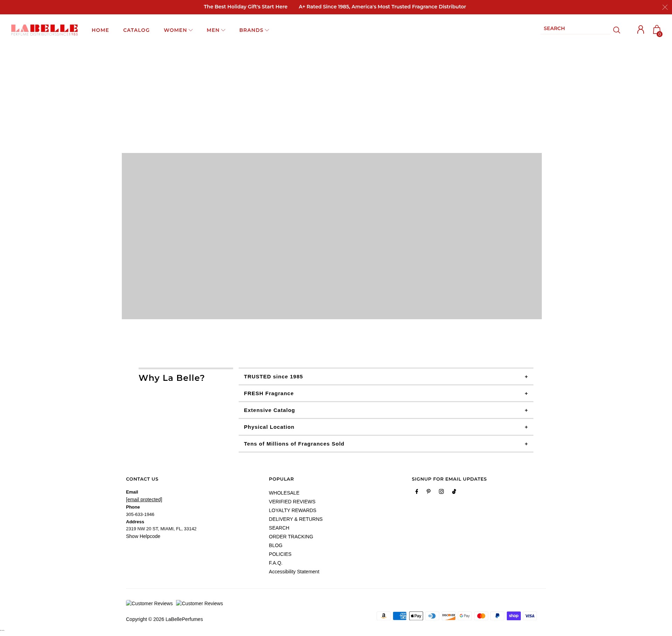Open the TikTok social icon
This screenshot has height=636, width=672.
click(x=454, y=491)
